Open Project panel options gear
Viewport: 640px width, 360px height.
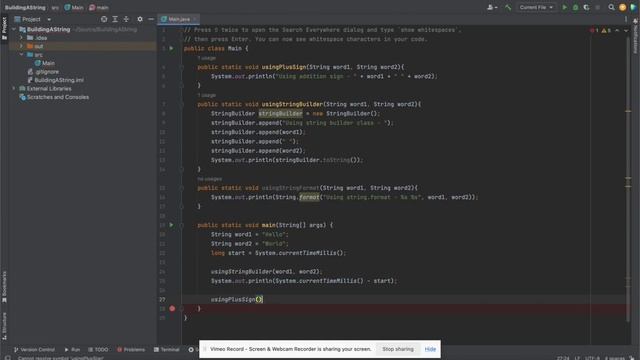(140, 19)
